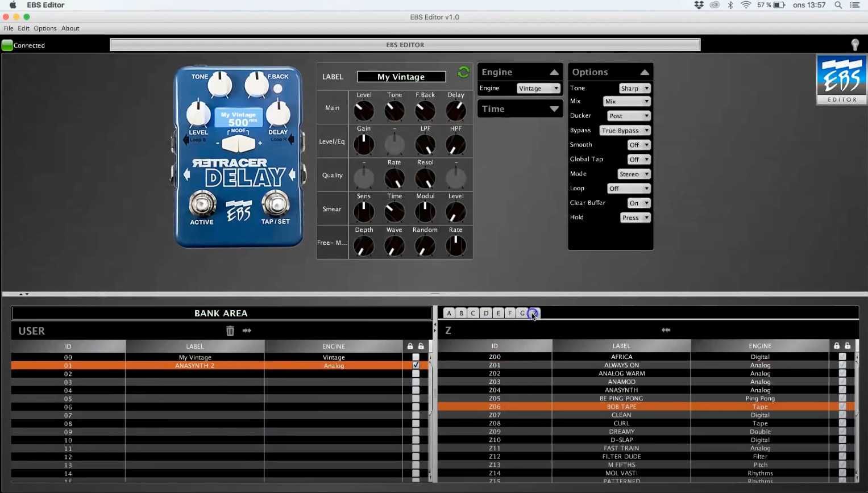Open Spotlight search magnifier
This screenshot has width=868, height=493.
(838, 5)
